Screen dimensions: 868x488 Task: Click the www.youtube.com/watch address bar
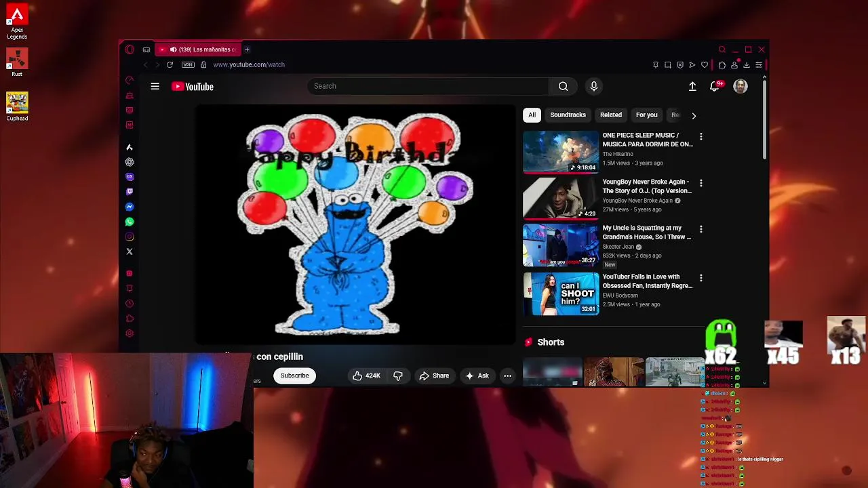coord(249,64)
